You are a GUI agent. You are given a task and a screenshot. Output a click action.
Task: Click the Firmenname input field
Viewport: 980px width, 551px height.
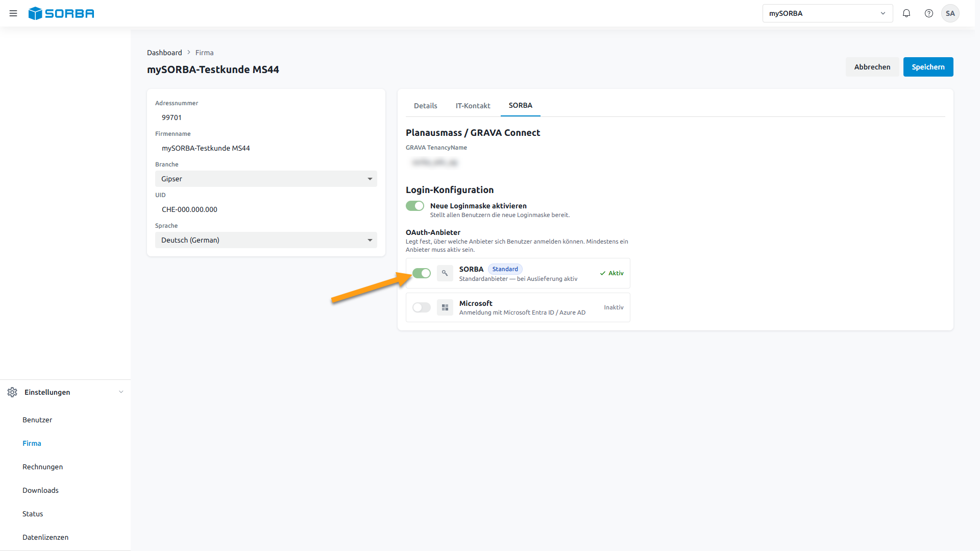pyautogui.click(x=266, y=148)
